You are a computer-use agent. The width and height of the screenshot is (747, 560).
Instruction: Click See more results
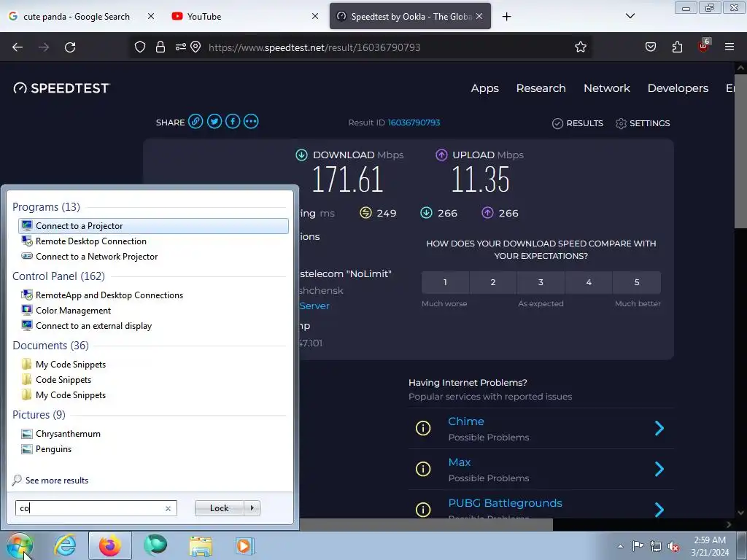pyautogui.click(x=57, y=481)
